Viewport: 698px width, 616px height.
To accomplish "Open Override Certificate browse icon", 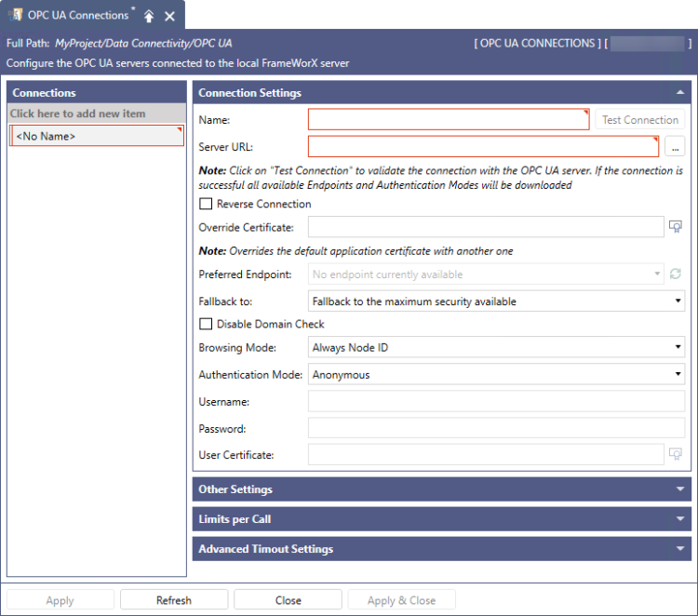I will 676,227.
